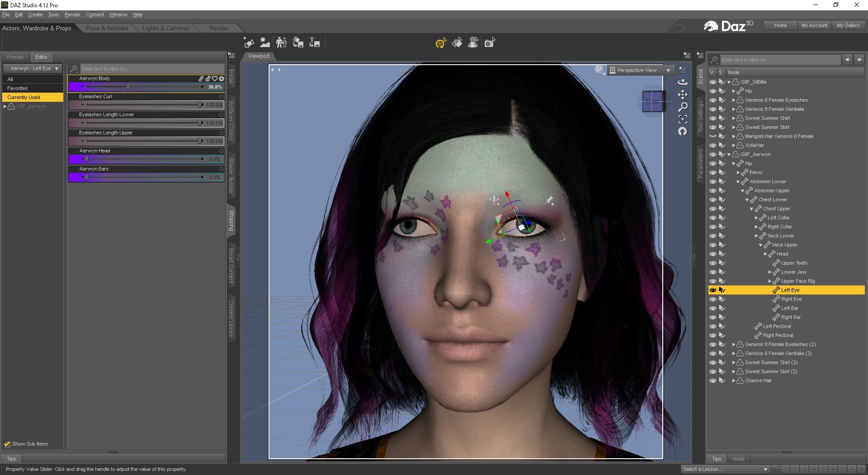Expand the Charice Hair node

(x=733, y=380)
